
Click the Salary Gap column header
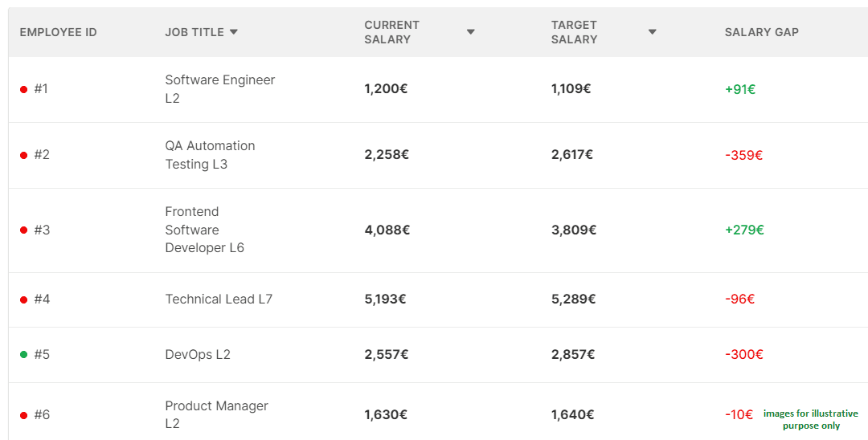coord(761,32)
